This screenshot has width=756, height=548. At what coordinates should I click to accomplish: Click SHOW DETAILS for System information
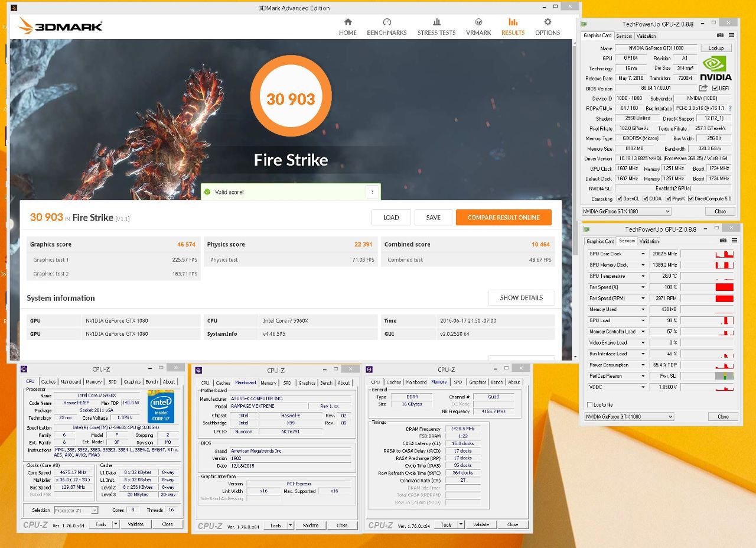click(522, 297)
